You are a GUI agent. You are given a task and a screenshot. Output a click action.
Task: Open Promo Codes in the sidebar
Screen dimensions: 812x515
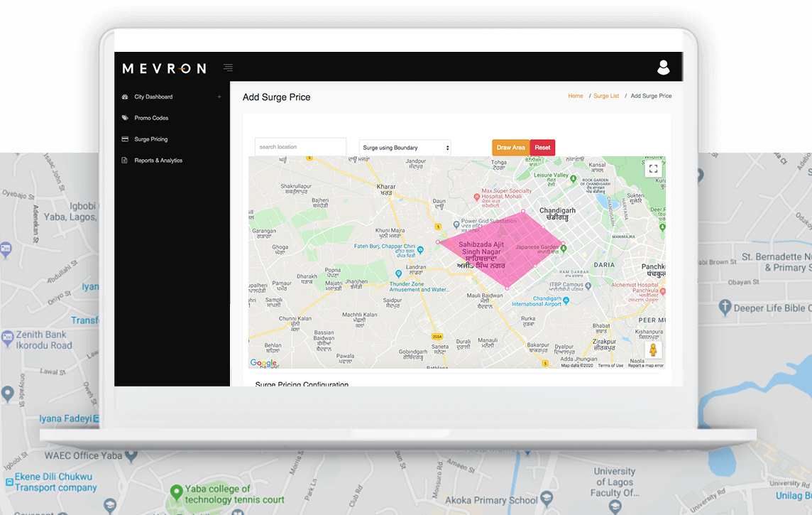coord(151,118)
